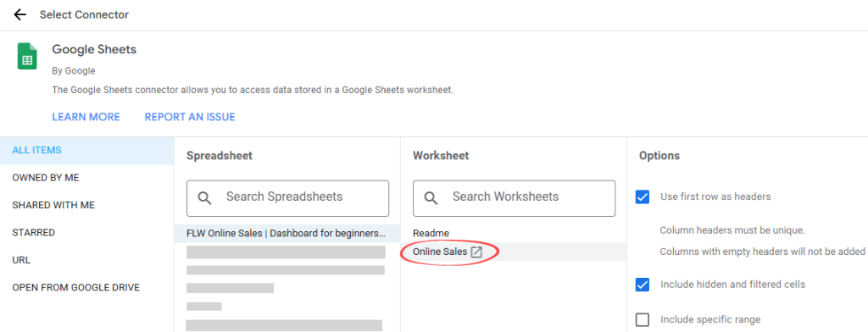Viewport: 868px width, 332px height.
Task: Open Online Sales worksheet in new window icon
Action: coord(476,252)
